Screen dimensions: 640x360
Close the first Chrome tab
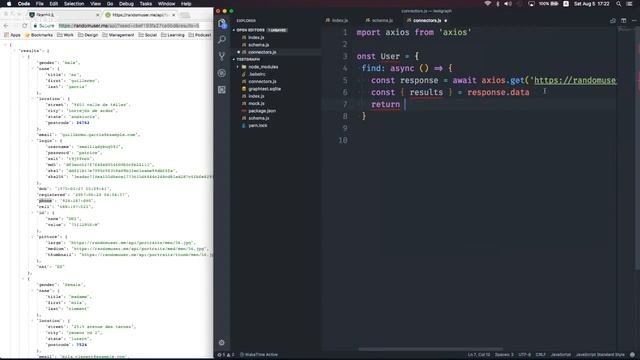98,15
